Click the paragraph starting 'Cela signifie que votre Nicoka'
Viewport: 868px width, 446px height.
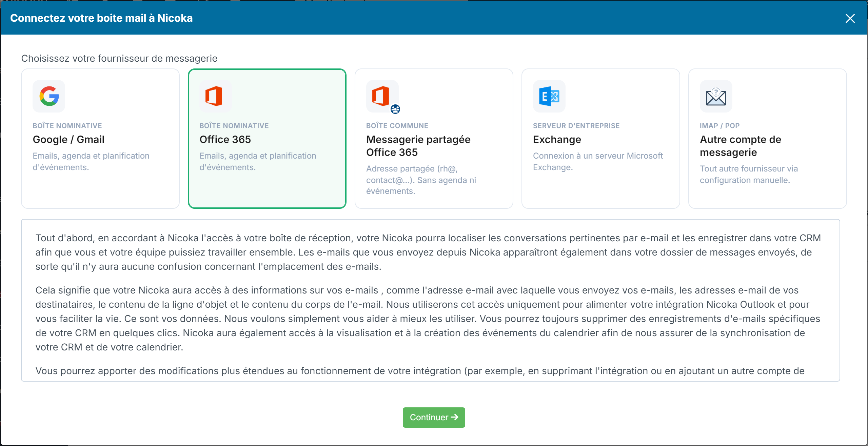click(x=428, y=319)
